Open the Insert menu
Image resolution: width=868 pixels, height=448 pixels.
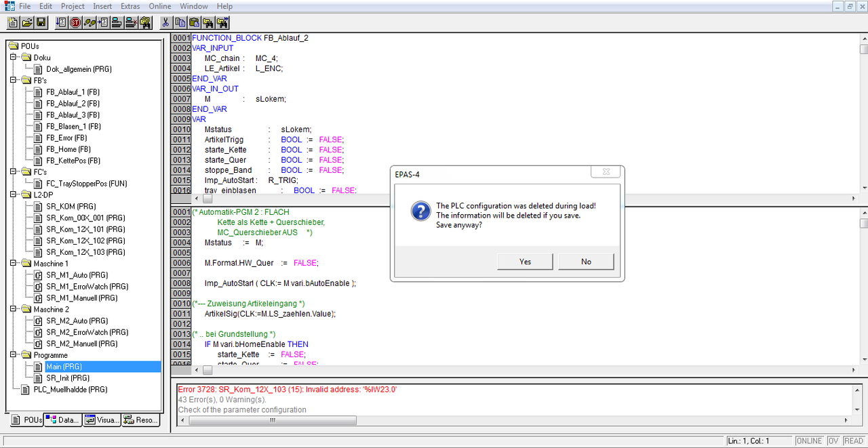[102, 6]
